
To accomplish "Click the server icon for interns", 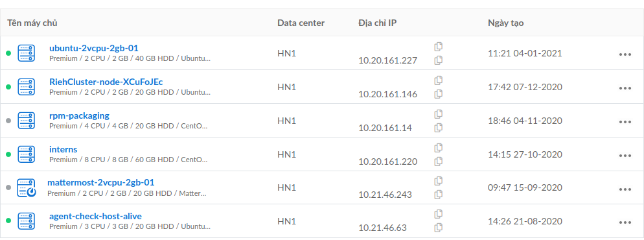I will point(27,154).
